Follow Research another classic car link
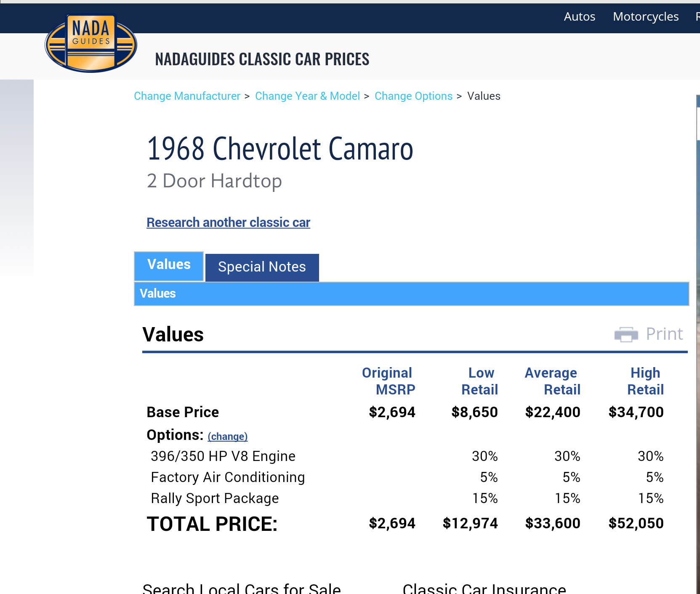The width and height of the screenshot is (700, 594). [x=228, y=222]
